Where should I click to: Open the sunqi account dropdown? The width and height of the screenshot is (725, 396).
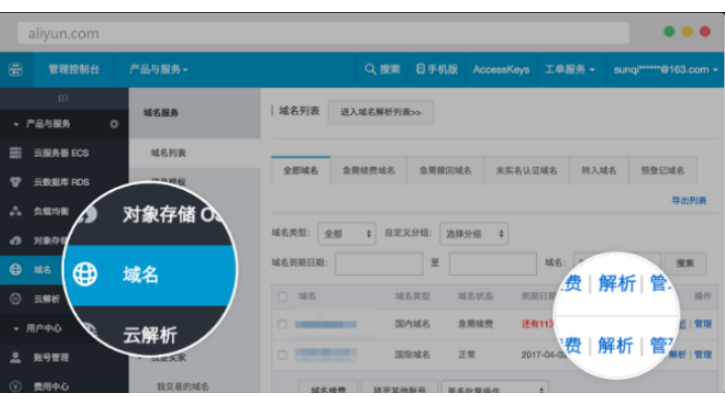[x=665, y=69]
